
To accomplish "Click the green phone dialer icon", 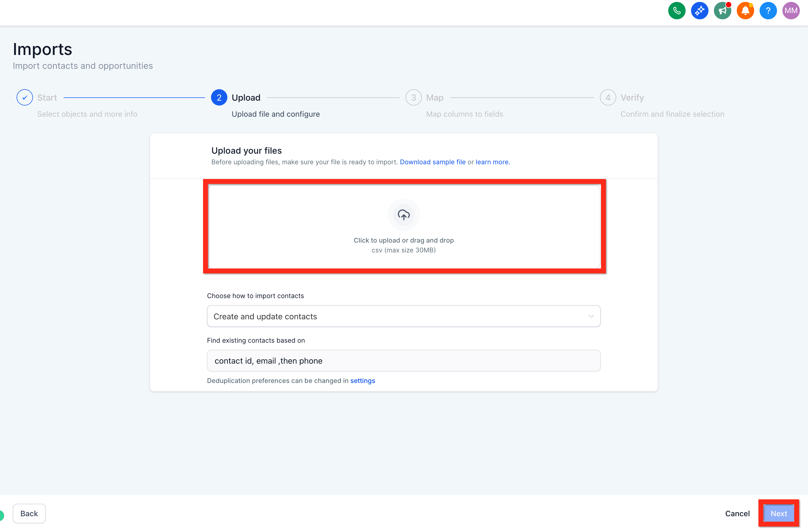I will click(677, 11).
